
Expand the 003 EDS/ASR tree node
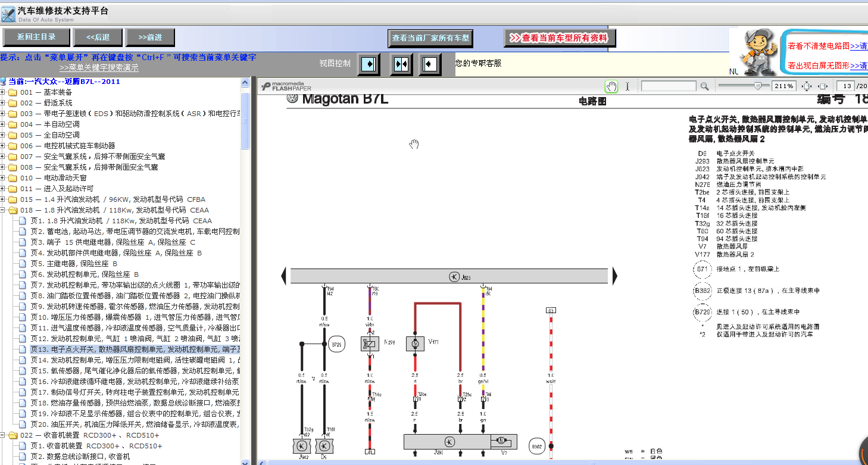pos(3,114)
